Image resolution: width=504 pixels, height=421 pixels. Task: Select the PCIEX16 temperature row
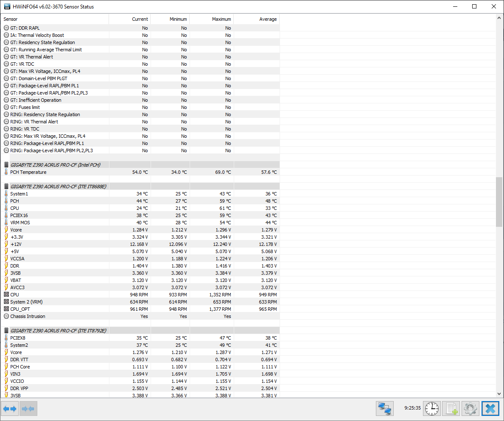(140, 215)
